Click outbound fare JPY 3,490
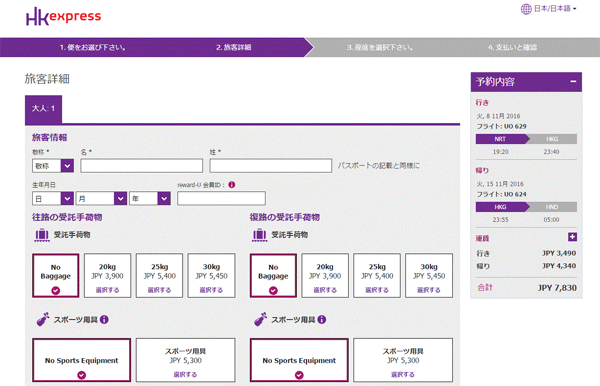Screen dimensions: 600x386 pos(559,253)
